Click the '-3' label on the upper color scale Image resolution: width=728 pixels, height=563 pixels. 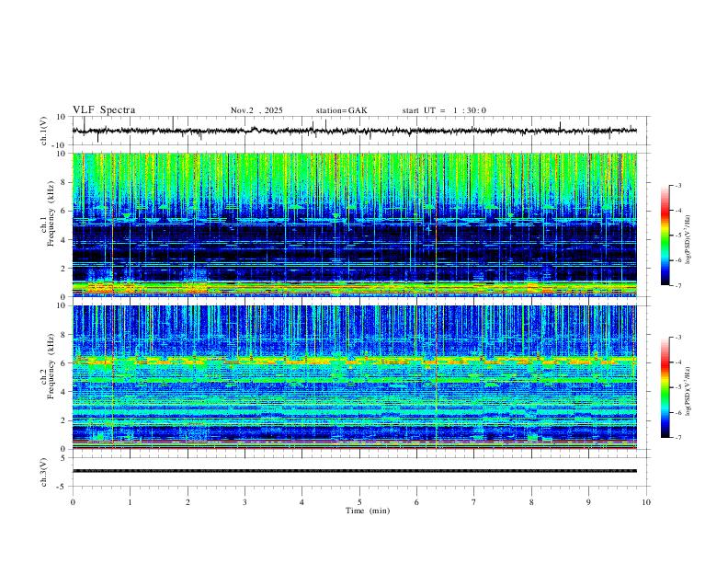click(677, 185)
